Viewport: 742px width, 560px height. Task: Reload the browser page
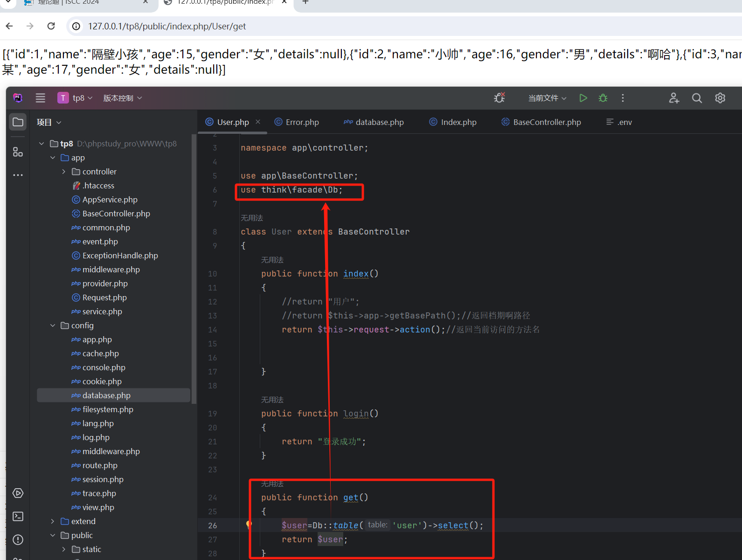[51, 26]
